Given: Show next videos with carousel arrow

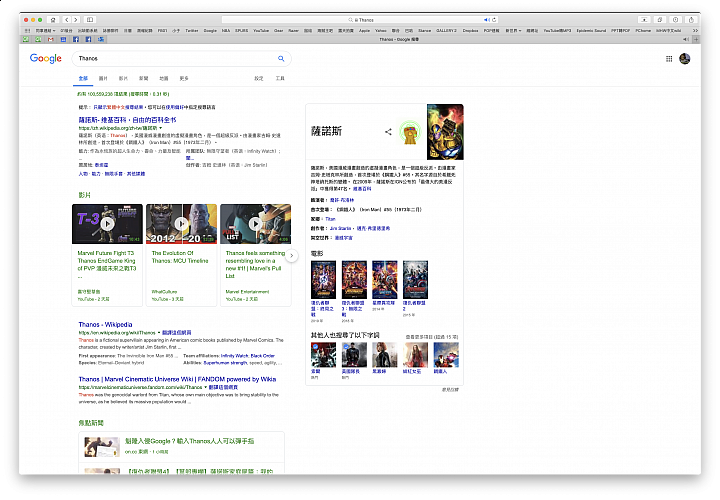Looking at the screenshot, I should (x=291, y=255).
